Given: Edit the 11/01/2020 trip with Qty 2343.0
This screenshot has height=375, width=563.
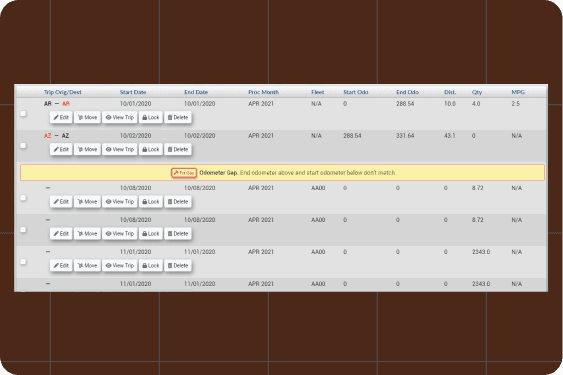Looking at the screenshot, I should click(61, 266).
